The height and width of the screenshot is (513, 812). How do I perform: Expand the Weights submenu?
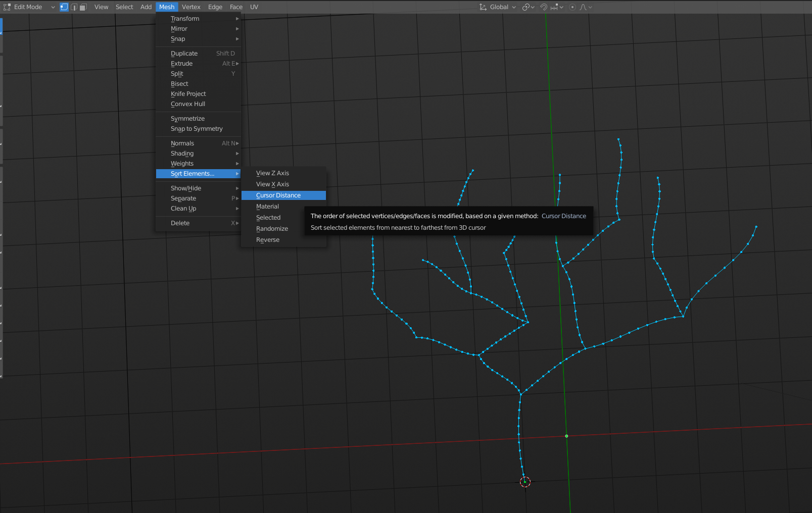coord(198,164)
